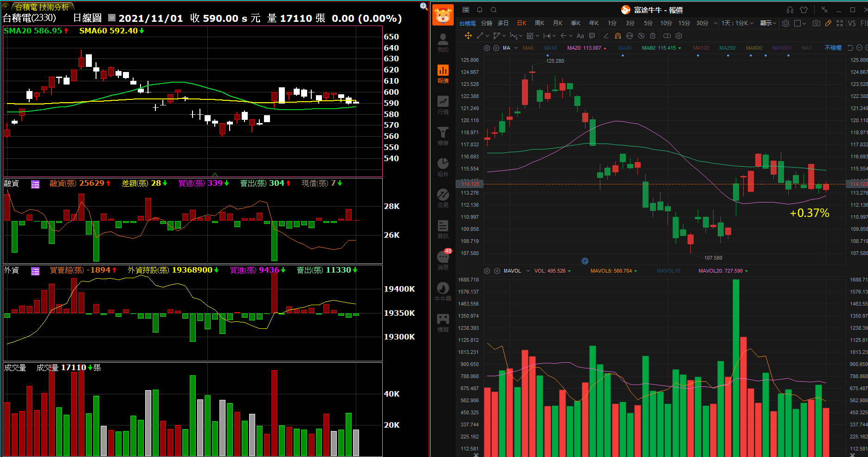
Task: Switch to 5分 chart tab
Action: 648,23
